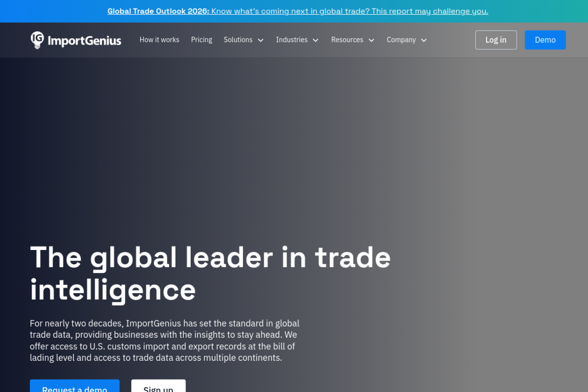Expand the Company dropdown label
The image size is (588, 392).
click(x=401, y=40)
